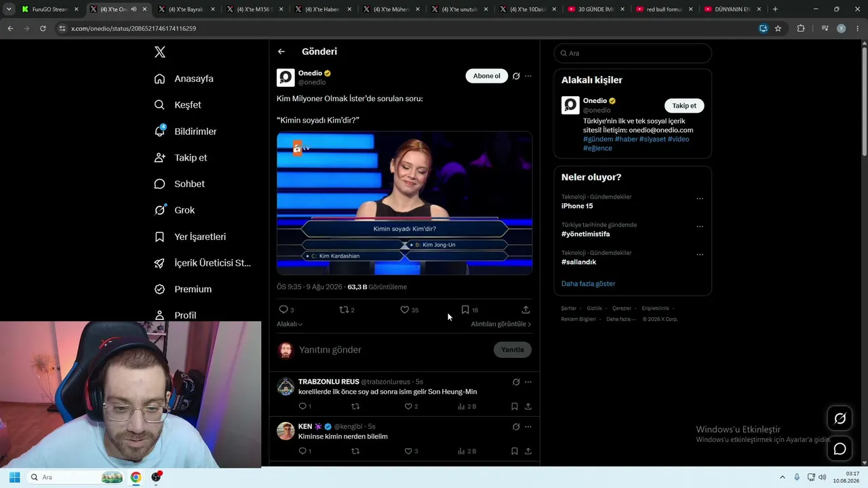Open more options on KEN's reply
This screenshot has height=488, width=868.
528,427
